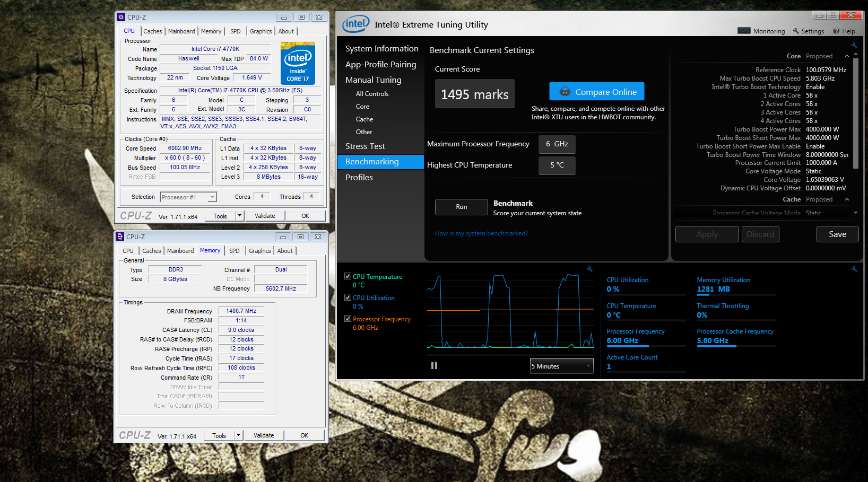The width and height of the screenshot is (868, 482).
Task: Run the benchmark
Action: [x=462, y=207]
